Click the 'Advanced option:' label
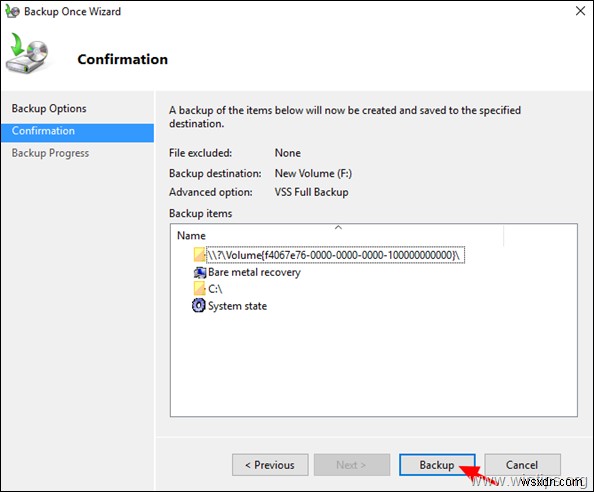This screenshot has height=492, width=594. pos(211,192)
